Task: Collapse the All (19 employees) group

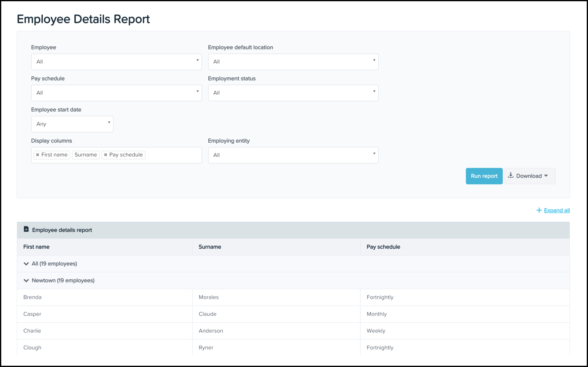Action: [26, 264]
